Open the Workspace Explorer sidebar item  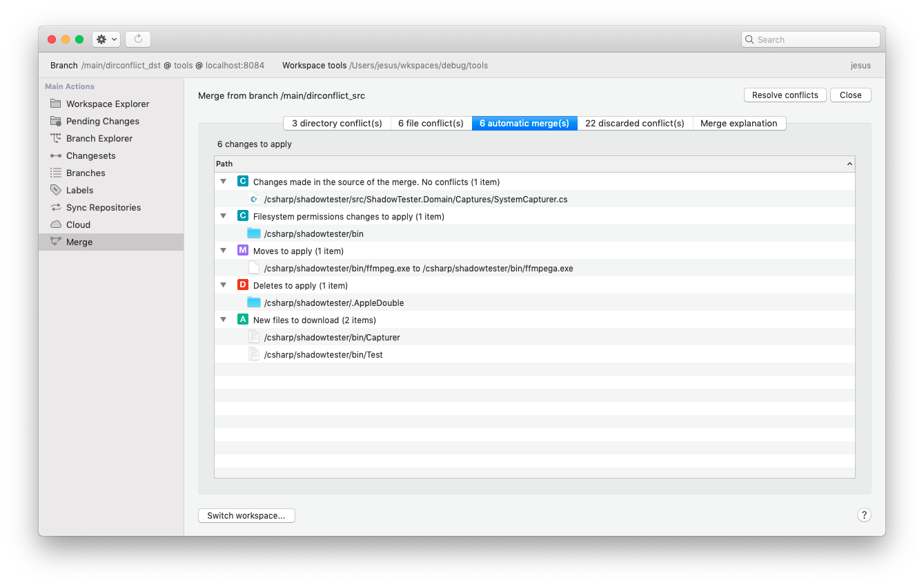[x=107, y=104]
